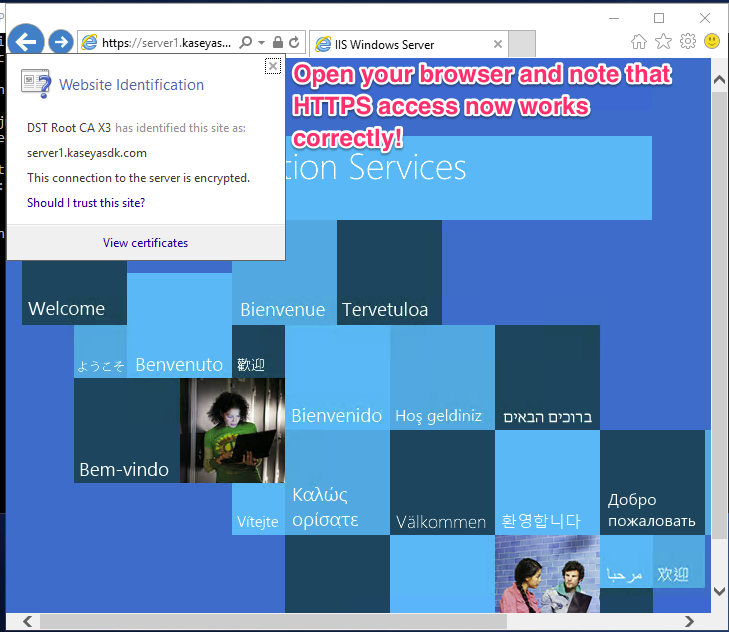Click the two people talking photo

point(548,574)
